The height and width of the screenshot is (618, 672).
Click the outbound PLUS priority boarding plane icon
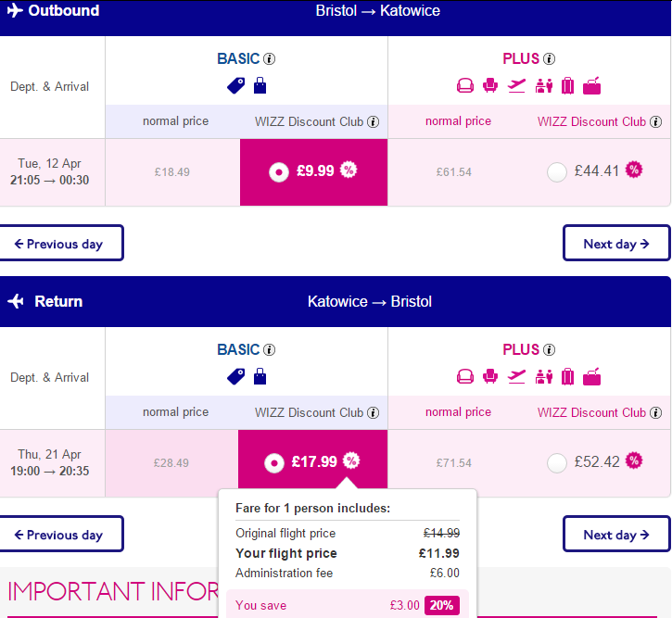click(516, 85)
